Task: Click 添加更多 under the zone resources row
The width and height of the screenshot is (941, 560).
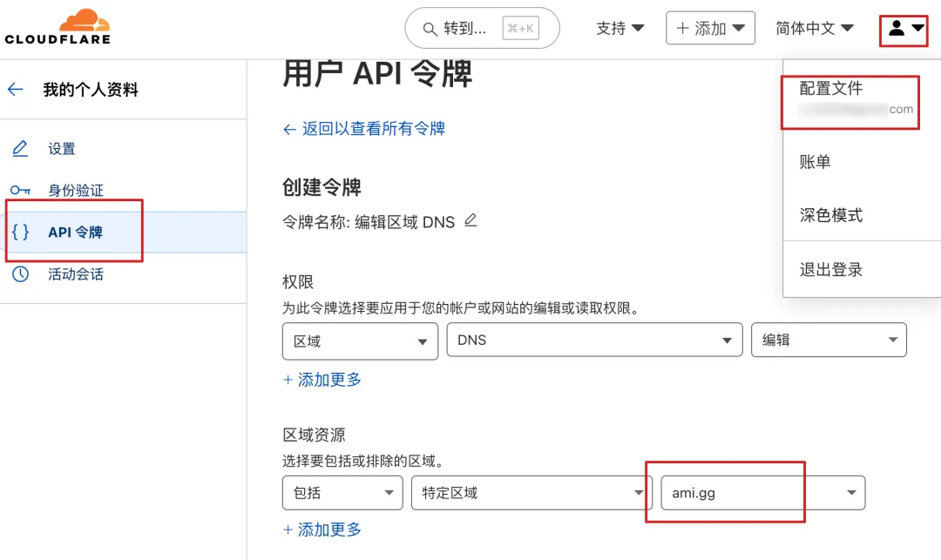Action: click(322, 530)
